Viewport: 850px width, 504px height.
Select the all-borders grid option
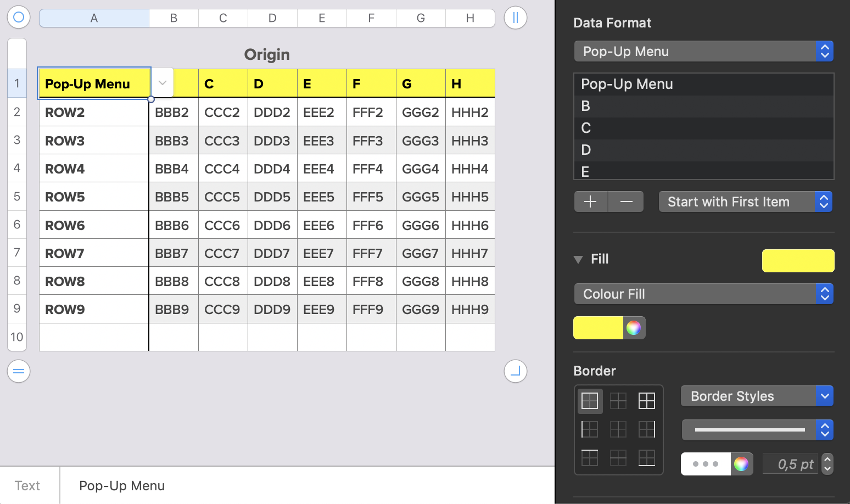(x=647, y=401)
